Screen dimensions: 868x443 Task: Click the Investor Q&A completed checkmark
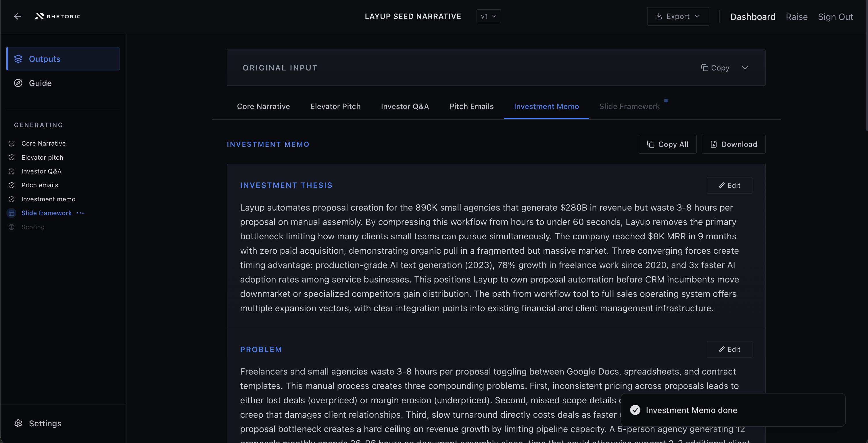pos(11,171)
